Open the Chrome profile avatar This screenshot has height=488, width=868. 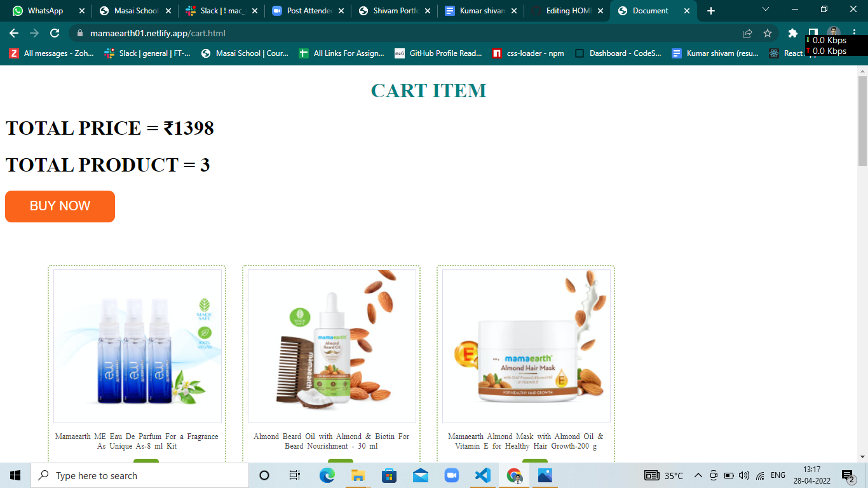tap(834, 33)
